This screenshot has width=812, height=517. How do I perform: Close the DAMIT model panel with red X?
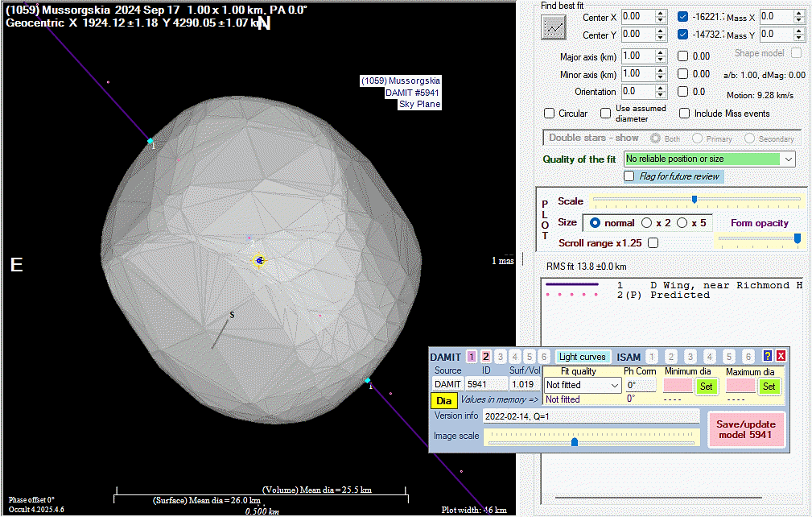(781, 356)
